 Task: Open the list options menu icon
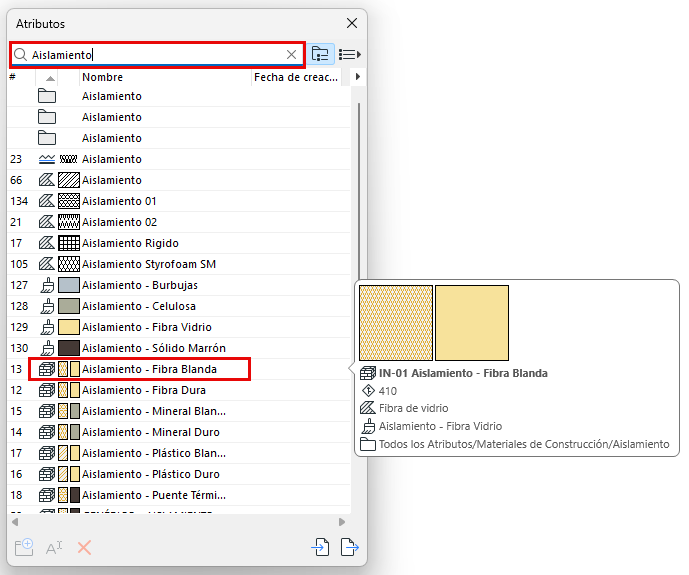(350, 54)
